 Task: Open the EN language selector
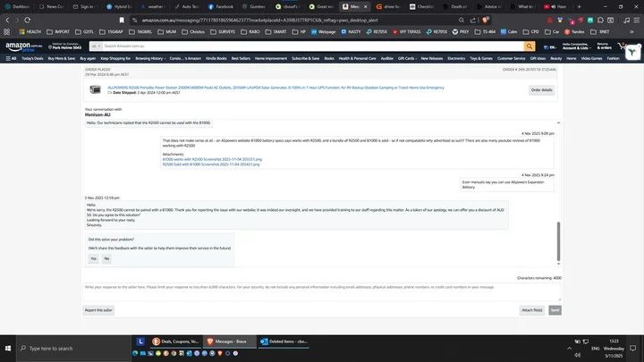(x=549, y=47)
